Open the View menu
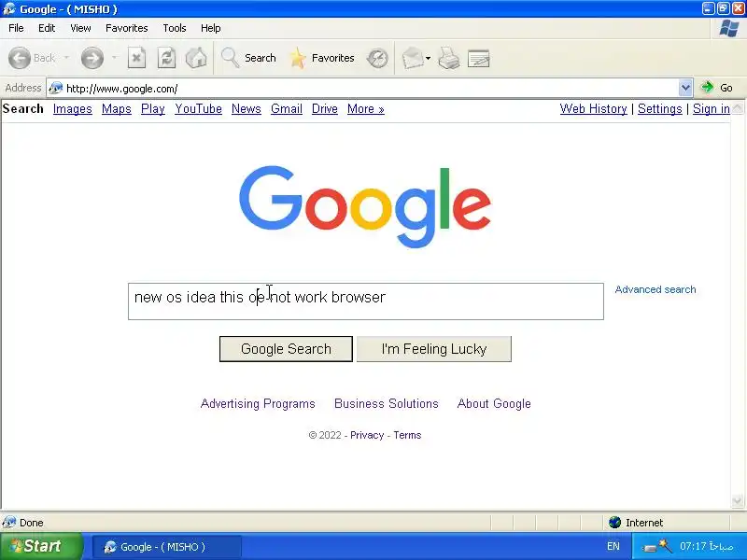The image size is (747, 560). coord(80,28)
